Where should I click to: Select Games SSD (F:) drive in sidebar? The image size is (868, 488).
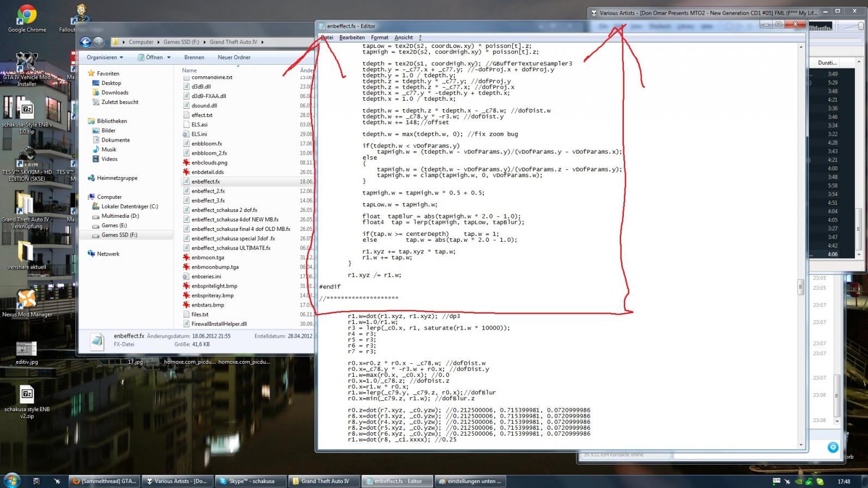tap(115, 235)
